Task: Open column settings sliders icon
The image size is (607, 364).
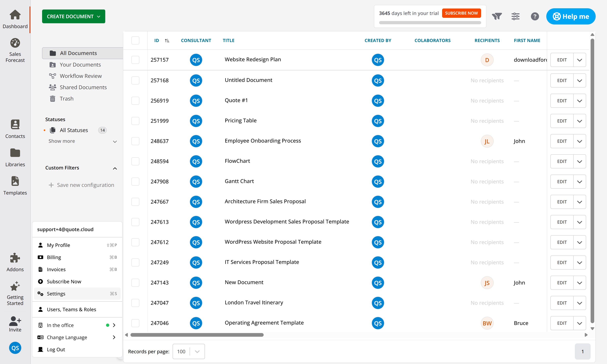Action: pos(515,16)
